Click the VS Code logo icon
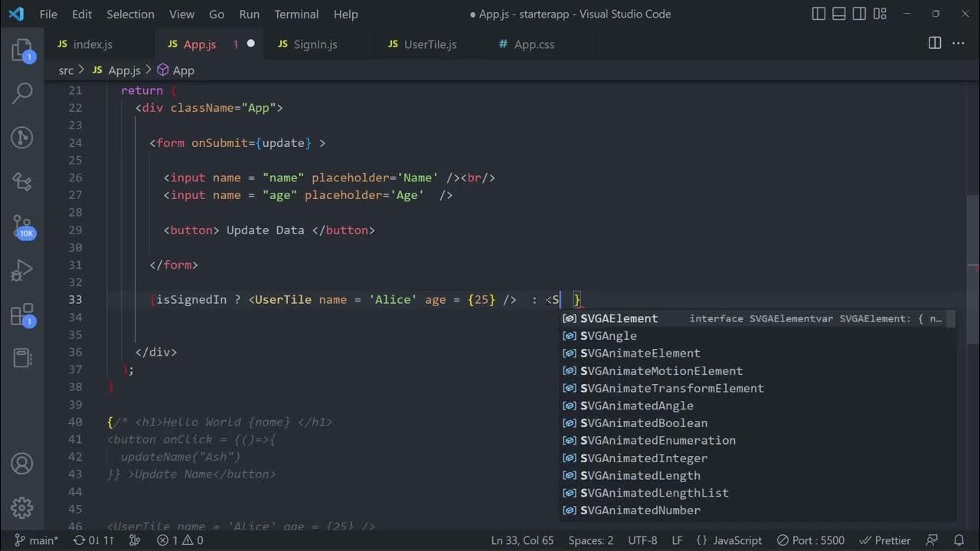 tap(15, 14)
